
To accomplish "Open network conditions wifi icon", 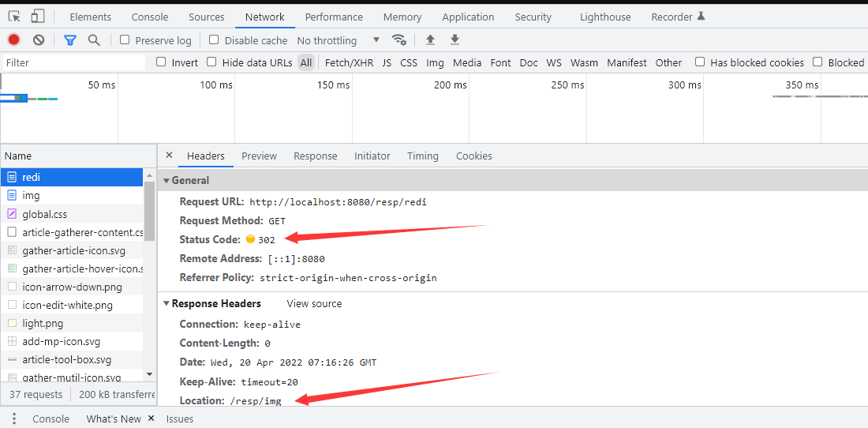I will point(399,40).
